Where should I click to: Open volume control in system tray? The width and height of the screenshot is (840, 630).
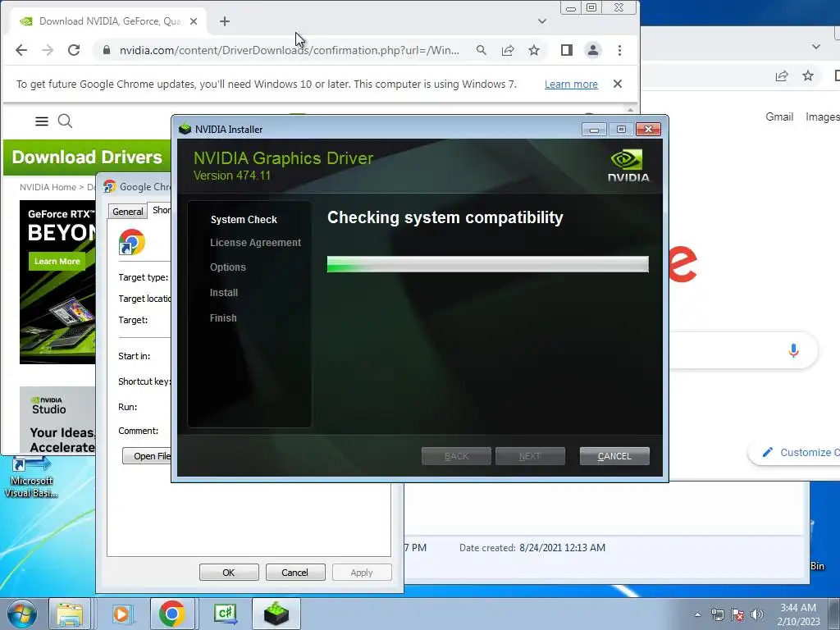pyautogui.click(x=757, y=614)
